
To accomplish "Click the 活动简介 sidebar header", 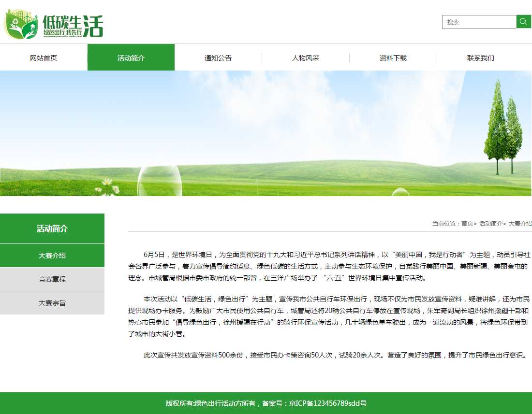I will (x=52, y=228).
